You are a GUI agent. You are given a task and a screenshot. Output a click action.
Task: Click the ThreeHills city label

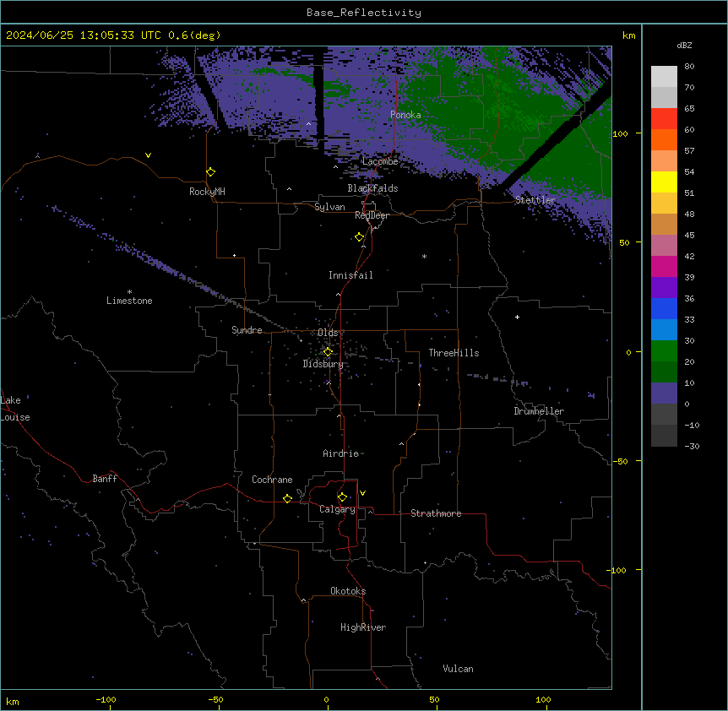tap(454, 353)
